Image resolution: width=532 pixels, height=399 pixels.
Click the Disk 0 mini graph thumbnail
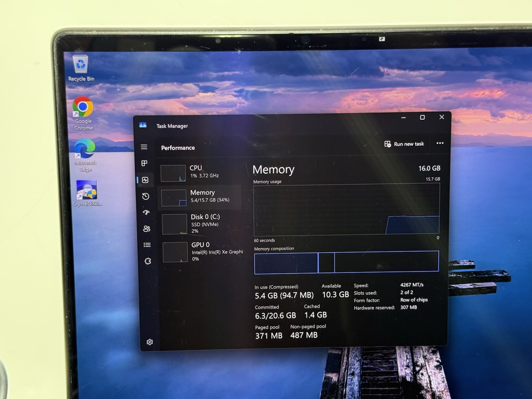coord(175,224)
